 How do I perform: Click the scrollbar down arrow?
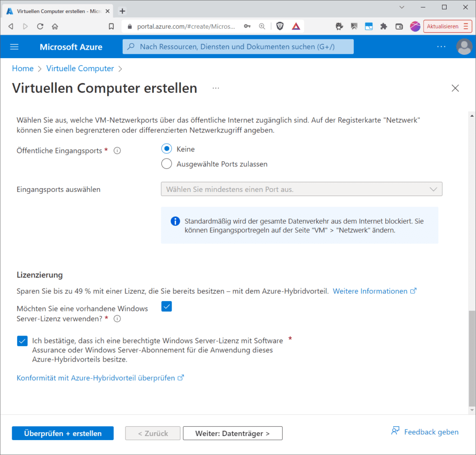(x=472, y=410)
